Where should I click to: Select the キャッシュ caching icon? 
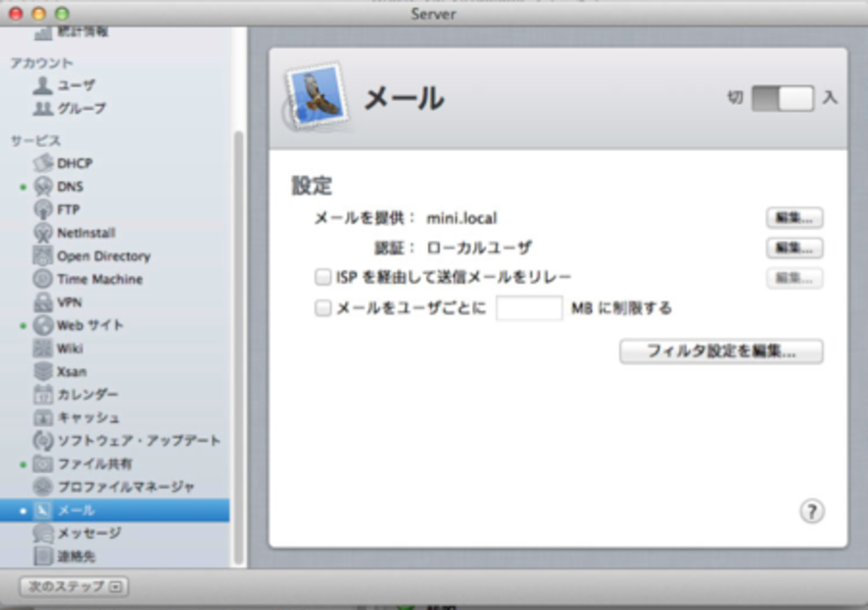(x=43, y=418)
